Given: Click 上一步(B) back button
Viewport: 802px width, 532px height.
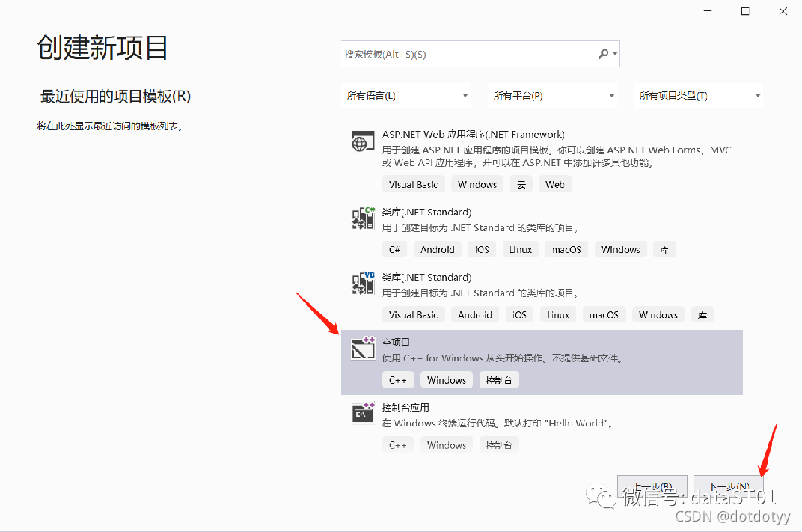Looking at the screenshot, I should 652,486.
